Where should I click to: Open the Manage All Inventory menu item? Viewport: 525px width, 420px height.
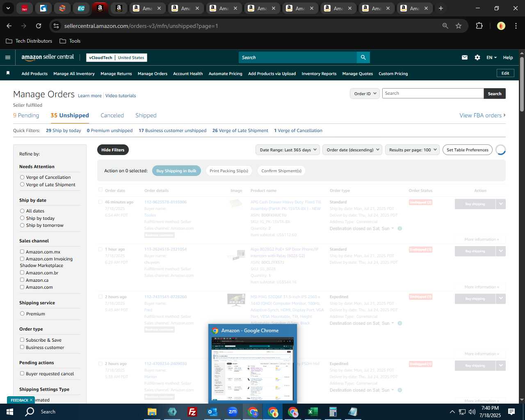click(74, 73)
